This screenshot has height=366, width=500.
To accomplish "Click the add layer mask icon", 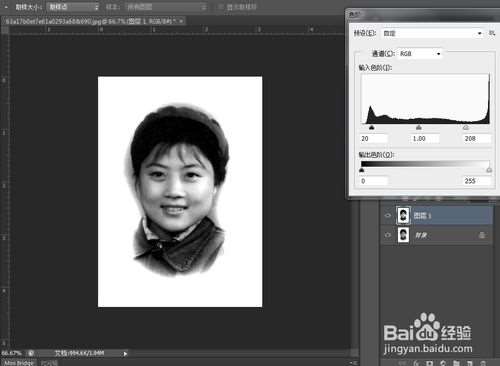I will [x=430, y=363].
